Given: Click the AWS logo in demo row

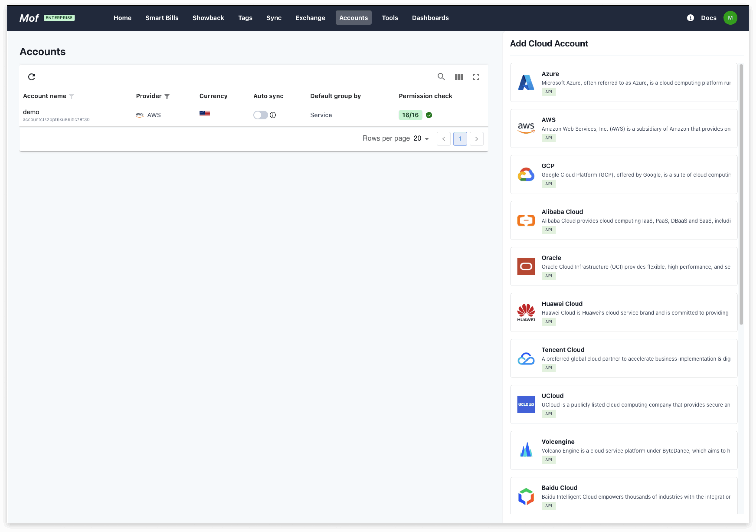Looking at the screenshot, I should (x=140, y=115).
